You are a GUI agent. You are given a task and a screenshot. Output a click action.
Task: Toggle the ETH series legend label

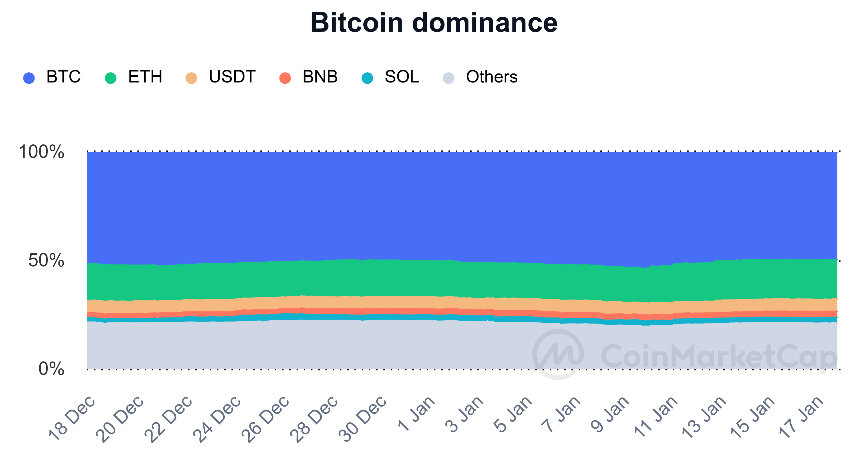(x=145, y=77)
